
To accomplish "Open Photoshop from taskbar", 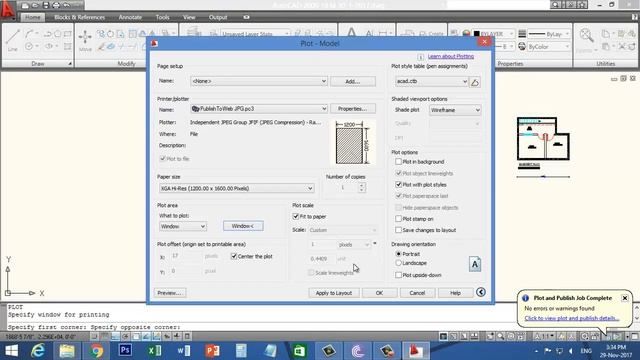I will point(125,350).
